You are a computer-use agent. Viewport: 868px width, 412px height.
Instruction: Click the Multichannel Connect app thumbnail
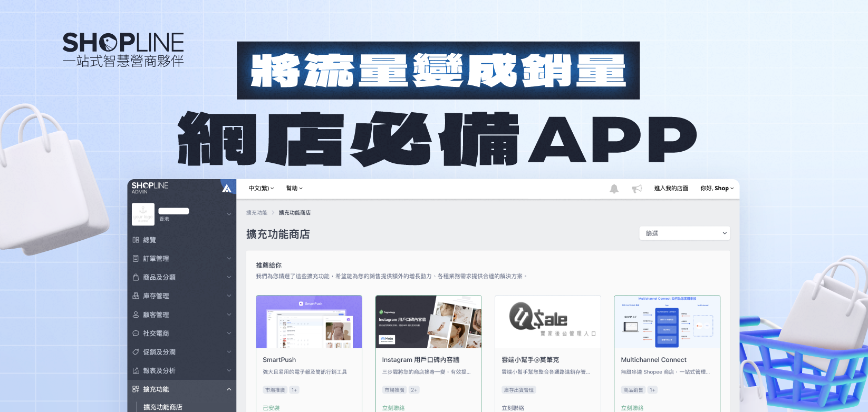coord(667,322)
